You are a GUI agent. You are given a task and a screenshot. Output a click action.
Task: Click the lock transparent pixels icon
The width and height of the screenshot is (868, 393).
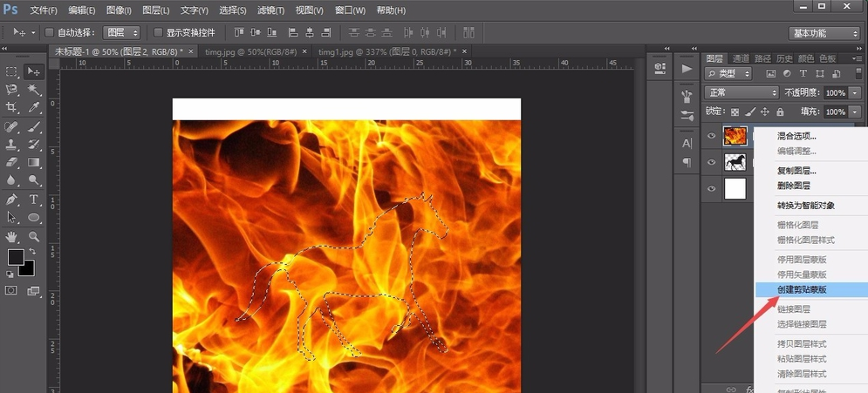pos(735,112)
